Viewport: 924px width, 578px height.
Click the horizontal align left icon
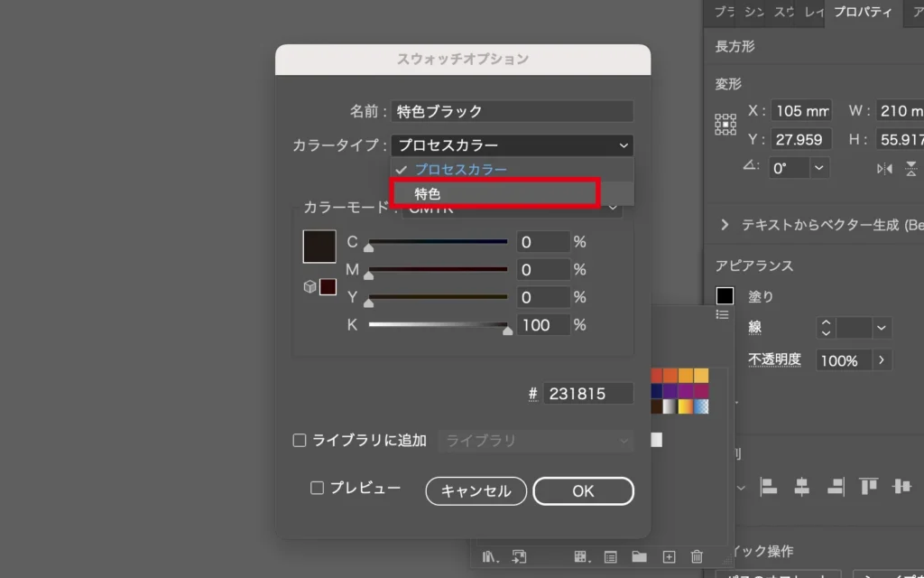[x=769, y=487]
